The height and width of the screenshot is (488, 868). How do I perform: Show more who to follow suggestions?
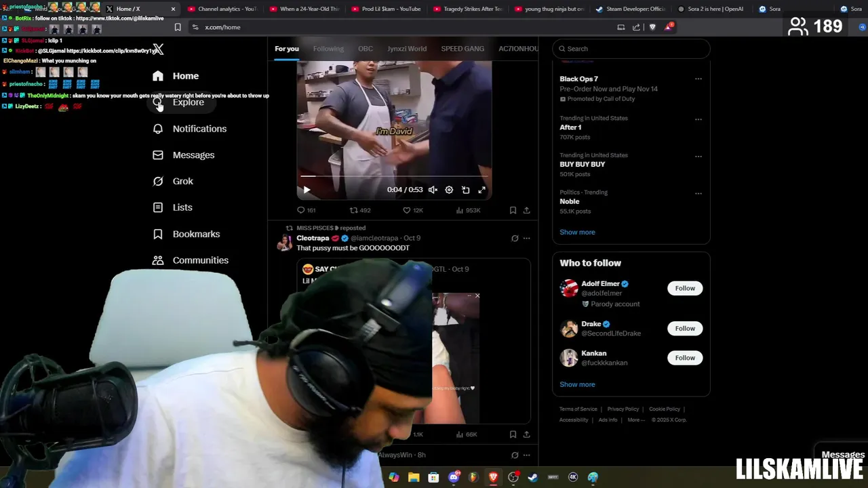(577, 384)
